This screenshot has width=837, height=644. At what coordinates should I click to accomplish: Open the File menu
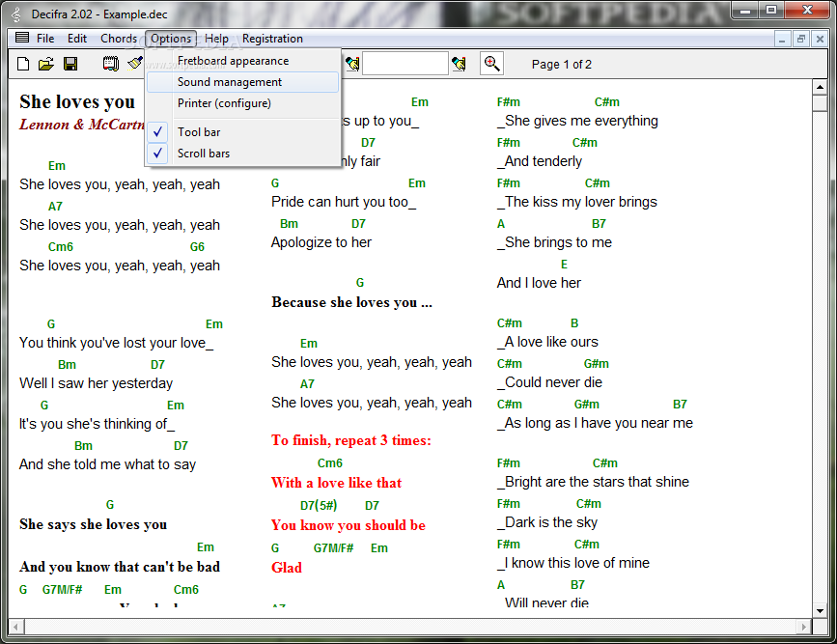coord(45,39)
